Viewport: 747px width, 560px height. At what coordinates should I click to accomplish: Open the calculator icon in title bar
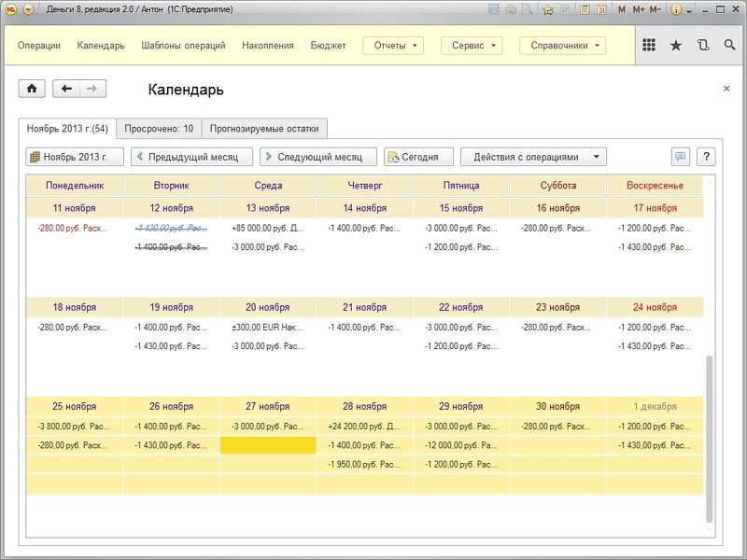pos(585,9)
